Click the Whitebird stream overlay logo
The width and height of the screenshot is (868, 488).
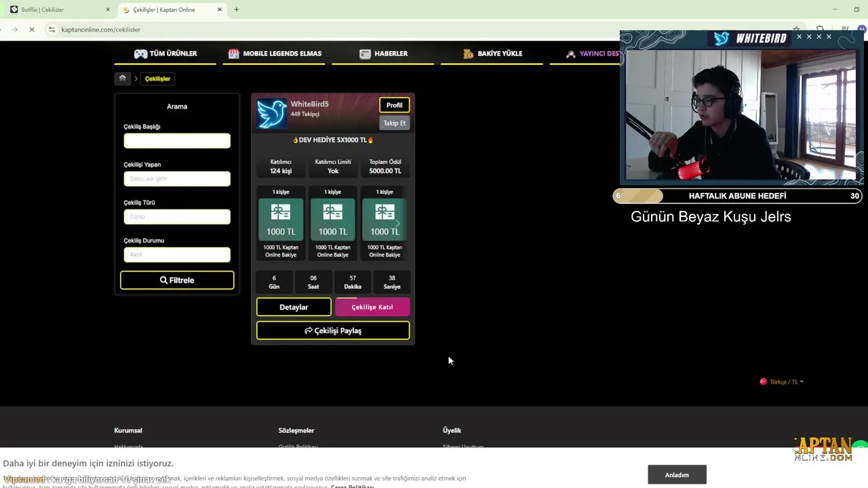click(x=750, y=39)
